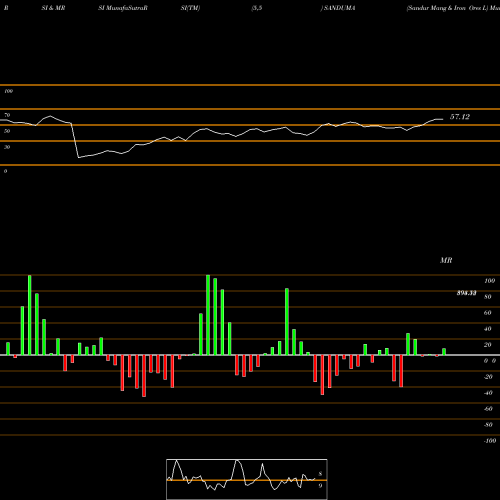Click the RSI axis label 70

7,115
